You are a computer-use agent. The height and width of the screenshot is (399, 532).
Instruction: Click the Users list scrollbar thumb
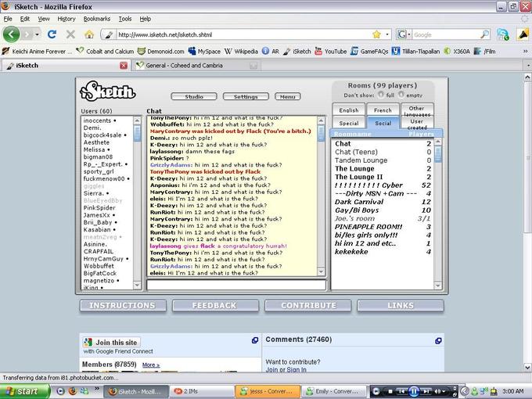click(137, 133)
